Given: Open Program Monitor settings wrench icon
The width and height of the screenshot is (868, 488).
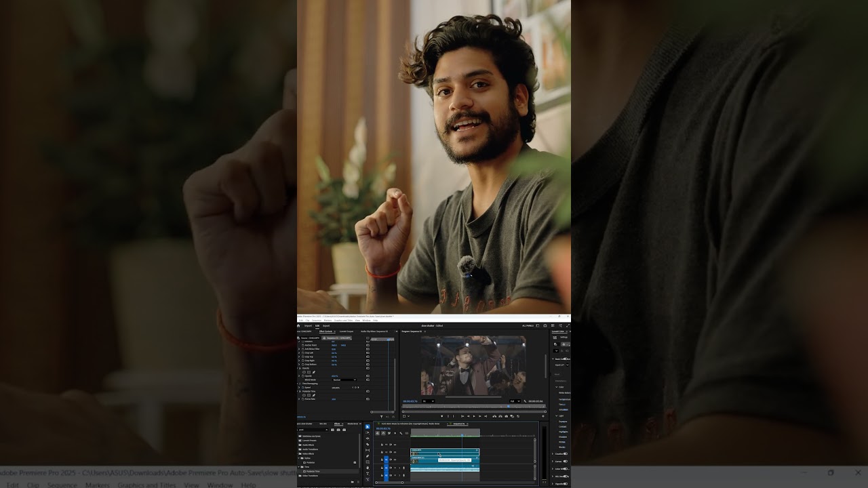Looking at the screenshot, I should [x=525, y=401].
